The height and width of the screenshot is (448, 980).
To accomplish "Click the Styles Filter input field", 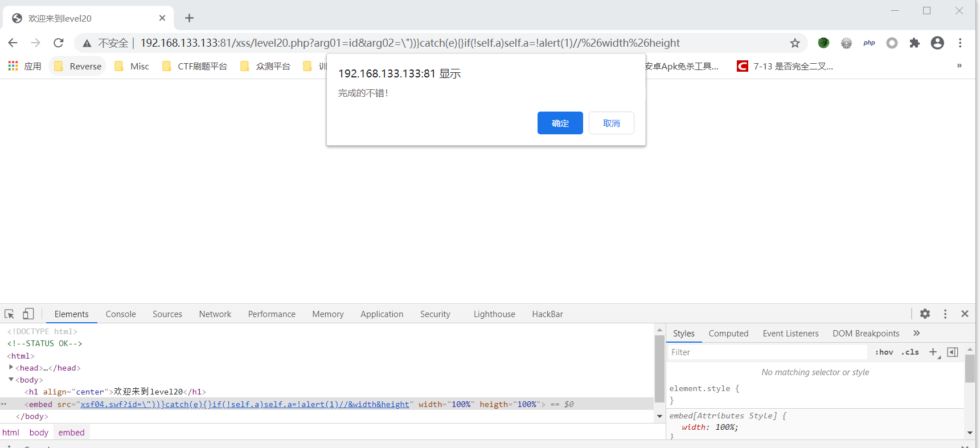I will point(769,352).
